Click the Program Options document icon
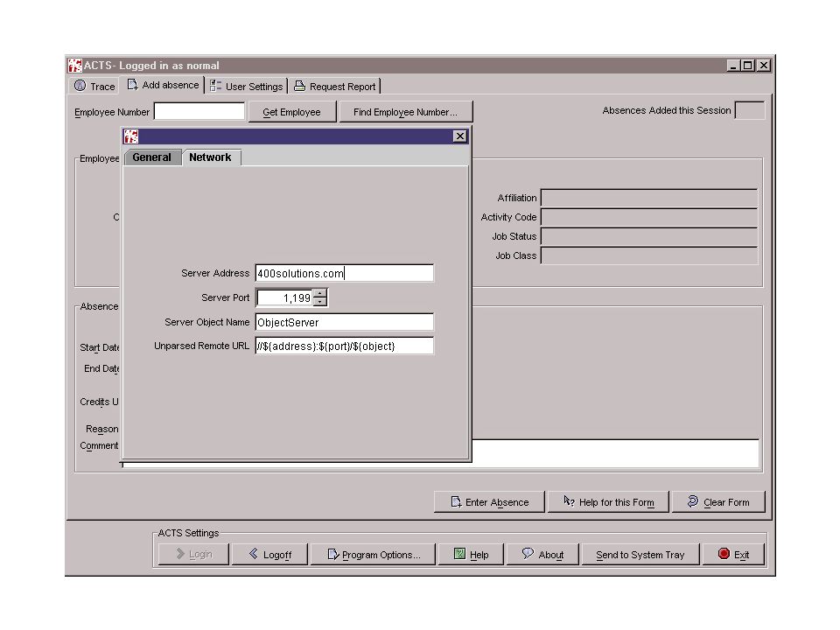Viewport: 840px width, 630px height. tap(333, 555)
